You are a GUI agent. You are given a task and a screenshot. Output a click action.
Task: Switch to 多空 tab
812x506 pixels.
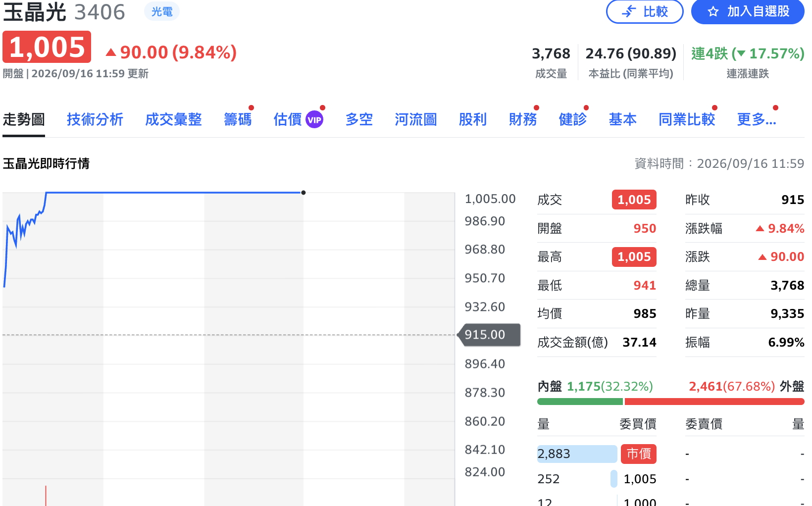click(359, 119)
